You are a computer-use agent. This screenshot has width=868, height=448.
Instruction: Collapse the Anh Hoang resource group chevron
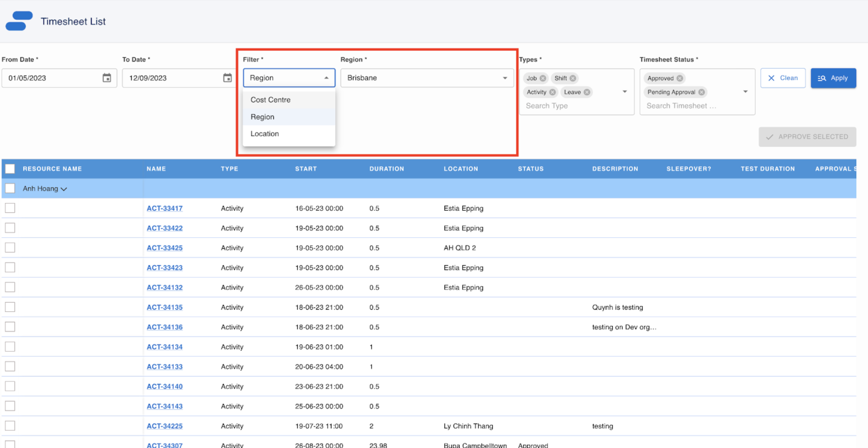click(64, 189)
